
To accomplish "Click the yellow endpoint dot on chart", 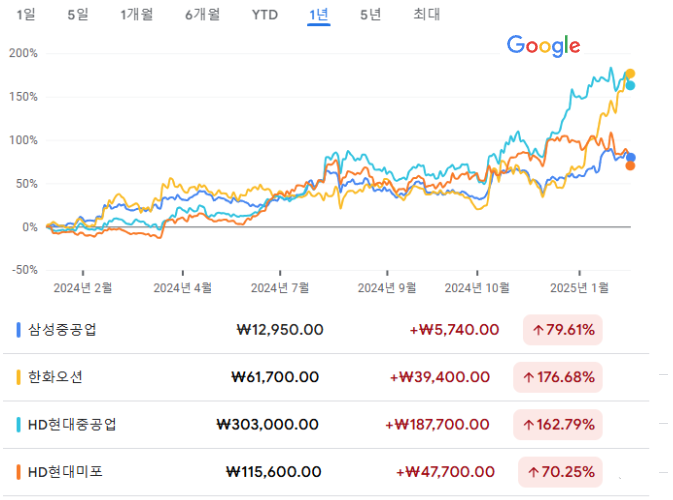I will pyautogui.click(x=630, y=74).
